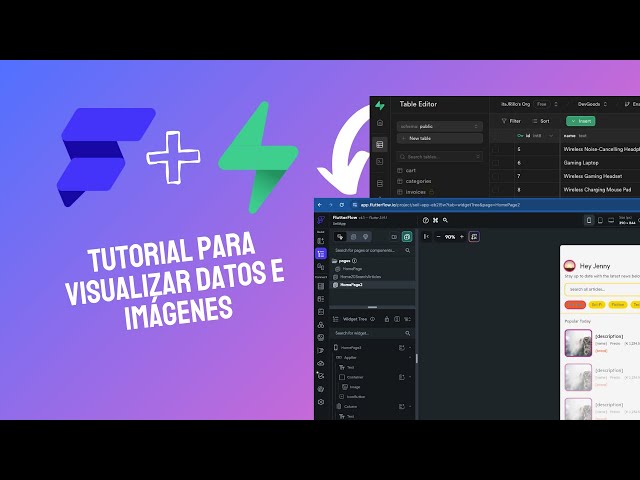Click the Supabase lightning logo in Table Editor
This screenshot has height=480, width=640.
point(380,105)
